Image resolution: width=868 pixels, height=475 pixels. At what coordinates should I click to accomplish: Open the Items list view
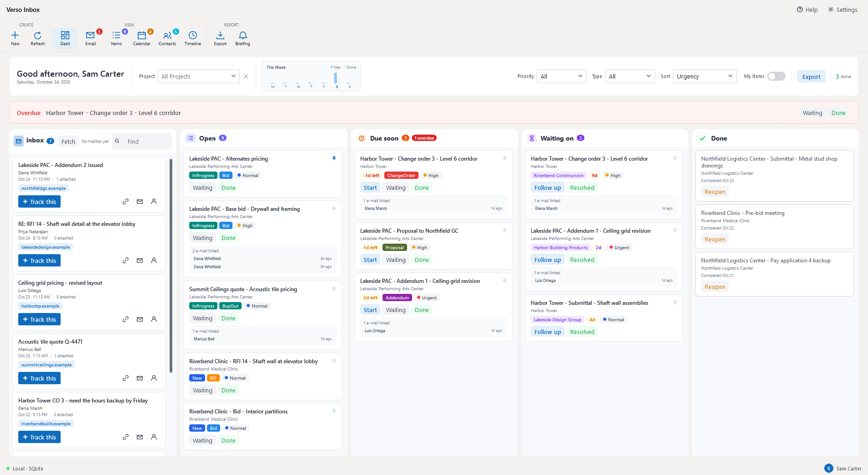pos(116,38)
